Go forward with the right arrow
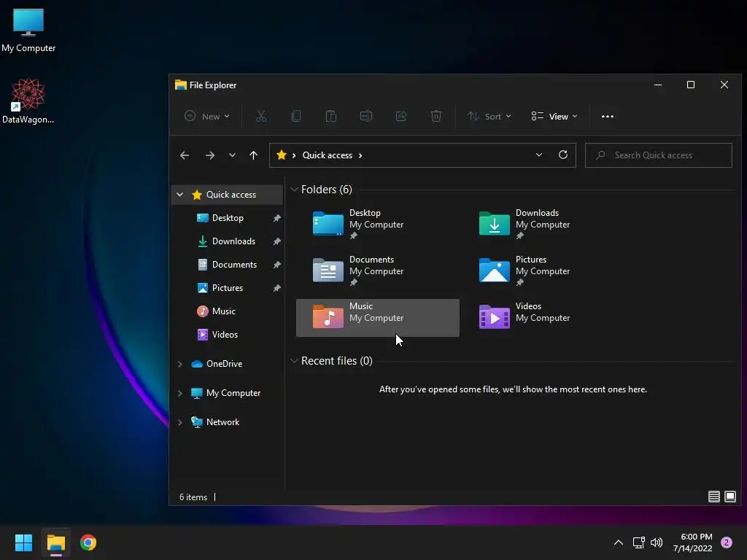Screen dimensions: 747x560 click(x=209, y=155)
